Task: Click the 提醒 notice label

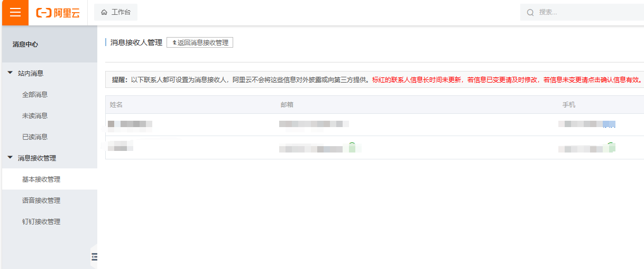Action: [x=121, y=80]
